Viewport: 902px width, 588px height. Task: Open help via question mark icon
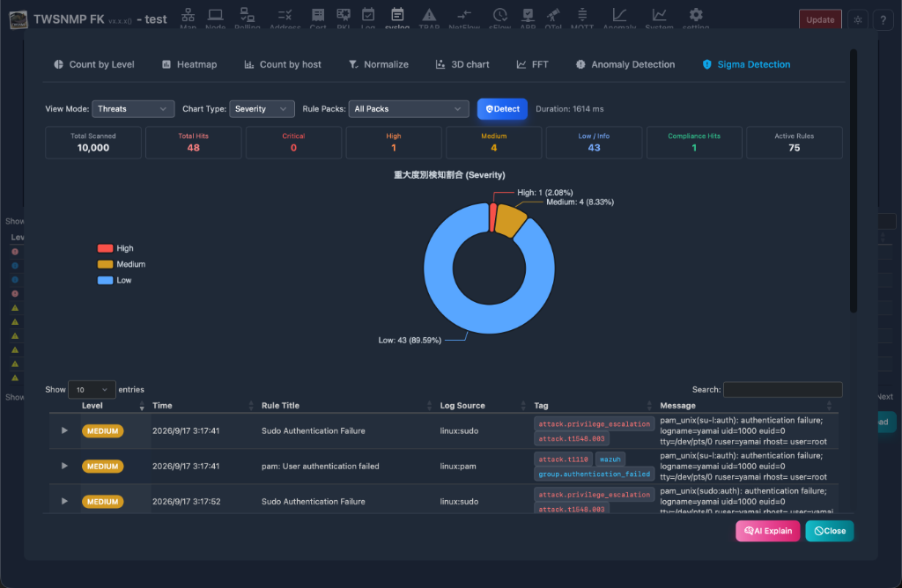tap(883, 19)
